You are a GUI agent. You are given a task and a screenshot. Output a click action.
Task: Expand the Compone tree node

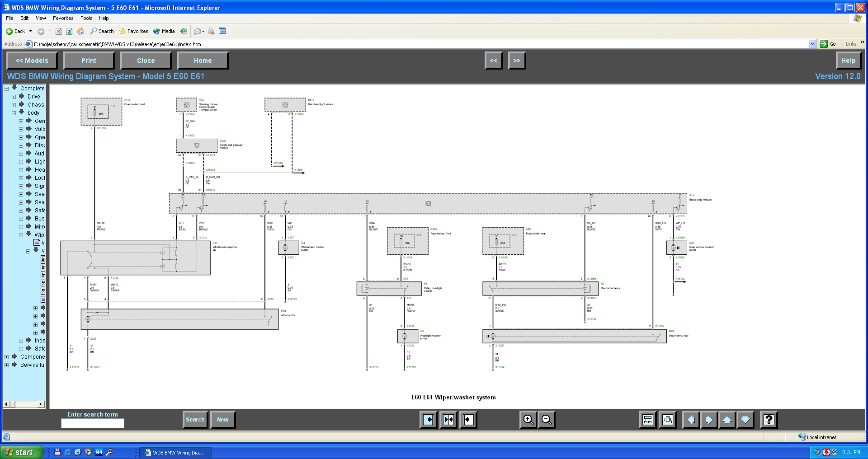coord(7,357)
